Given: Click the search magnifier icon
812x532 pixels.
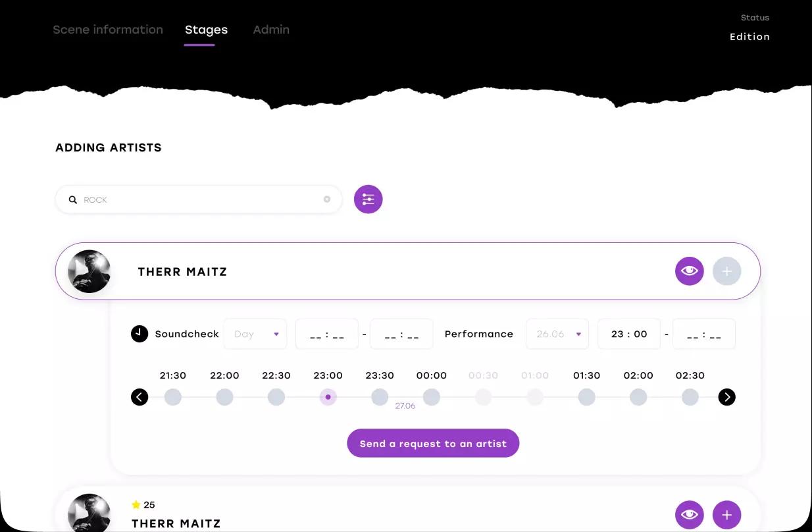Looking at the screenshot, I should [x=73, y=199].
